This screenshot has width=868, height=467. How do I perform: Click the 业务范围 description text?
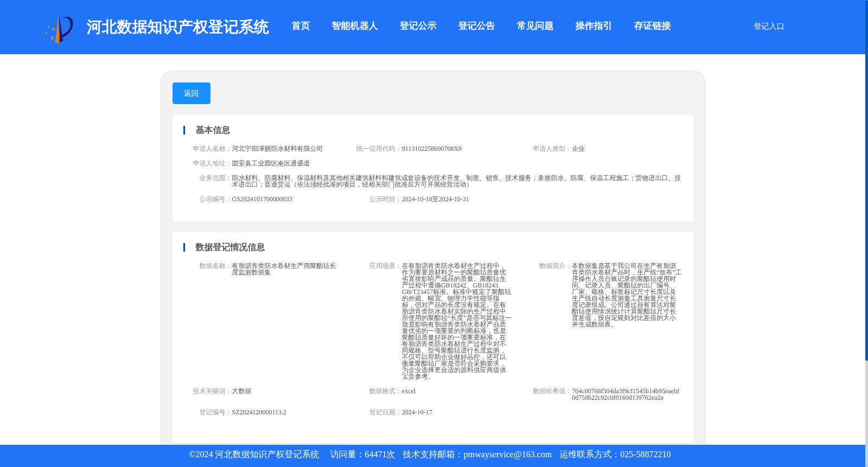pyautogui.click(x=456, y=181)
